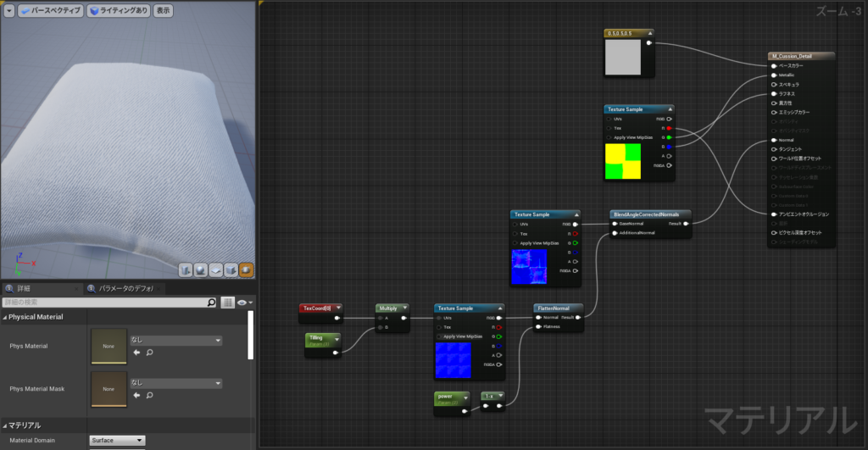Click the Result pin of BlendAngleCorrectedNormals
This screenshot has width=868, height=450.
[x=687, y=224]
